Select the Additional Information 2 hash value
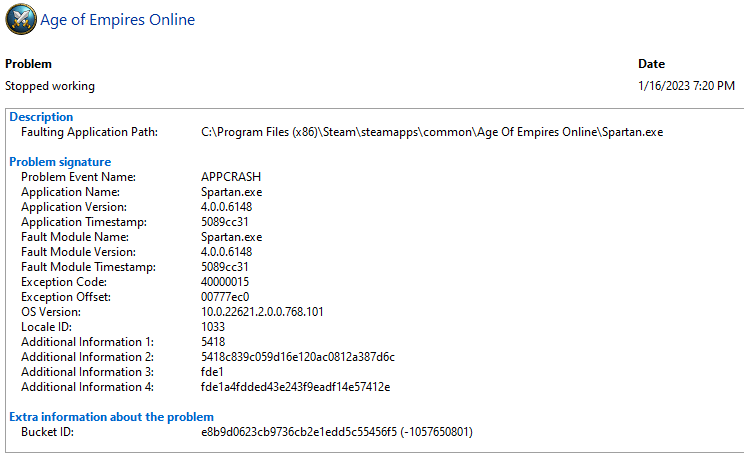The image size is (744, 467). (298, 357)
